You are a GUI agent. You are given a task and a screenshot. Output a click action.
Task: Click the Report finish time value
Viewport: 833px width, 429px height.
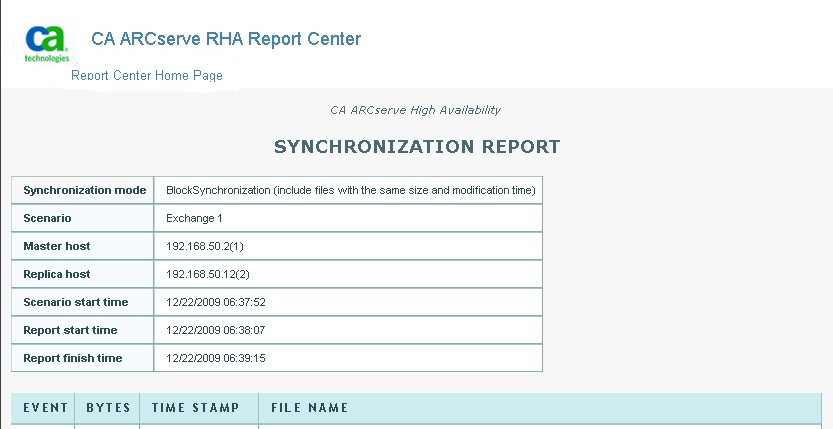click(x=215, y=358)
